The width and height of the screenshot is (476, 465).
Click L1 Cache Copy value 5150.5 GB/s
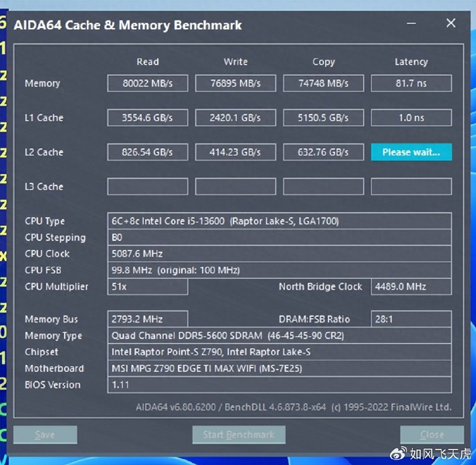pos(323,118)
